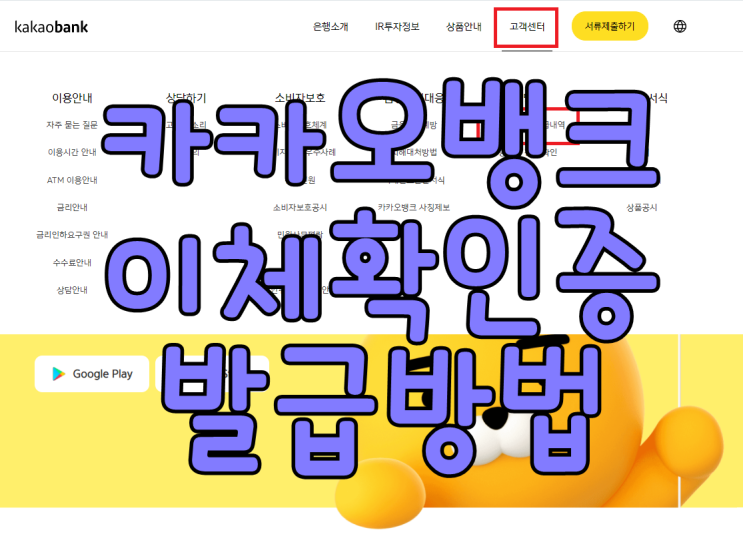743x560 pixels.
Task: Open the 고객센터 menu tab
Action: [x=526, y=27]
